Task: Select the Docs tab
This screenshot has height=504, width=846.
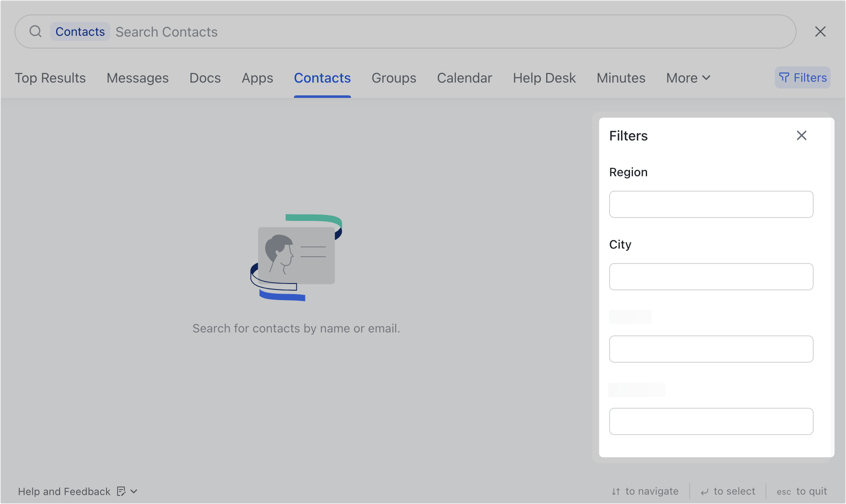Action: [205, 78]
